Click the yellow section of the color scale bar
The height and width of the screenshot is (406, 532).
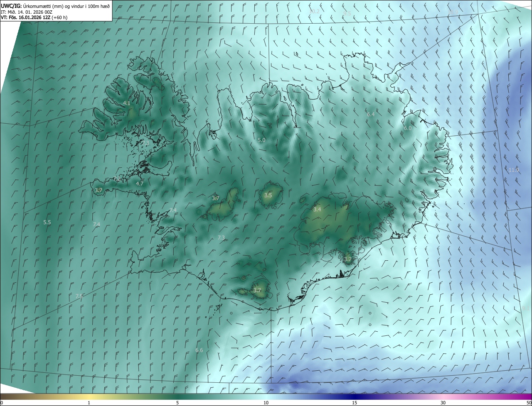[x=89, y=396]
